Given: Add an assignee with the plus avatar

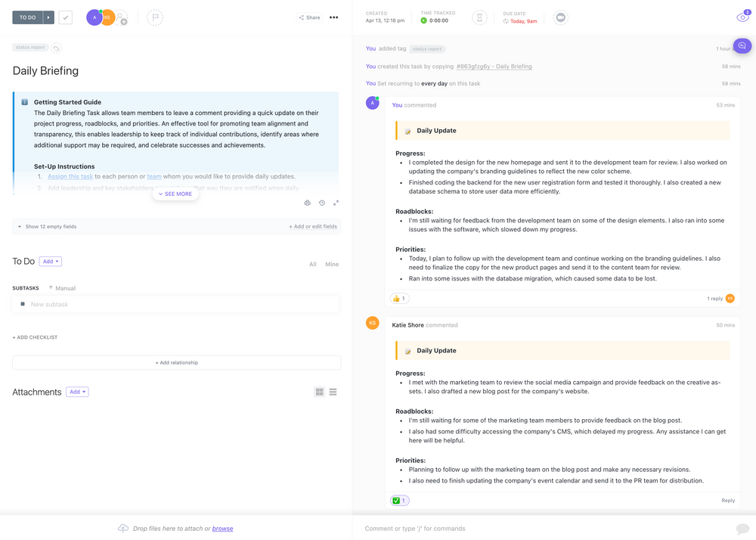Looking at the screenshot, I should click(122, 18).
